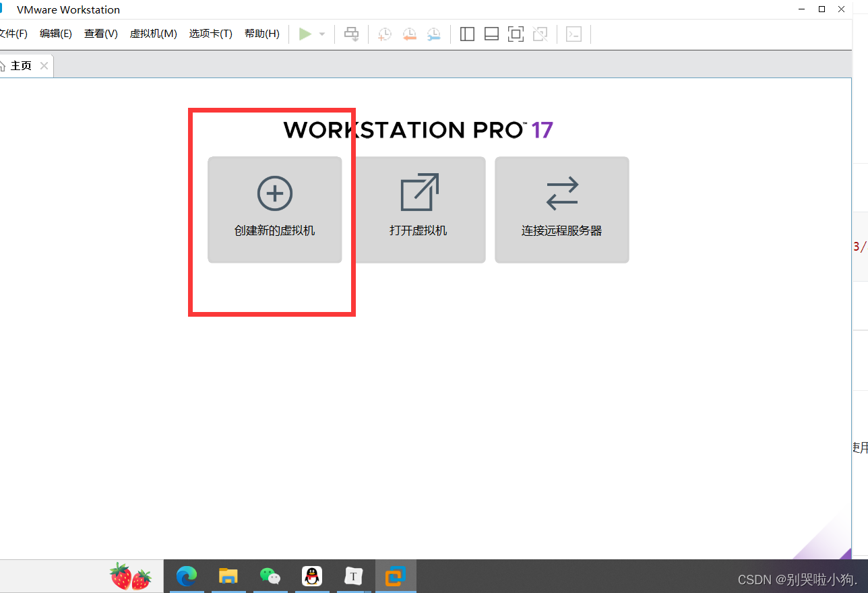Toggle the thumbnail bar view icon
The width and height of the screenshot is (868, 593).
(x=491, y=34)
